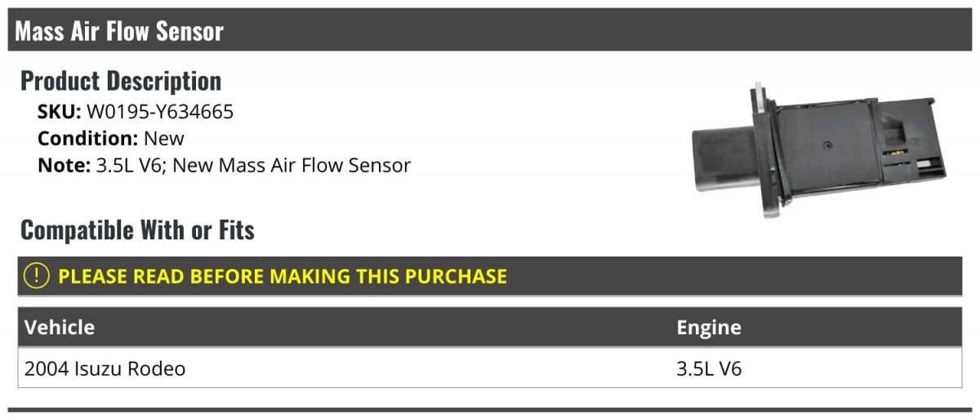Click the "Compatible With or Fits" heading
Viewport: 980px width, 420px height.
click(137, 230)
